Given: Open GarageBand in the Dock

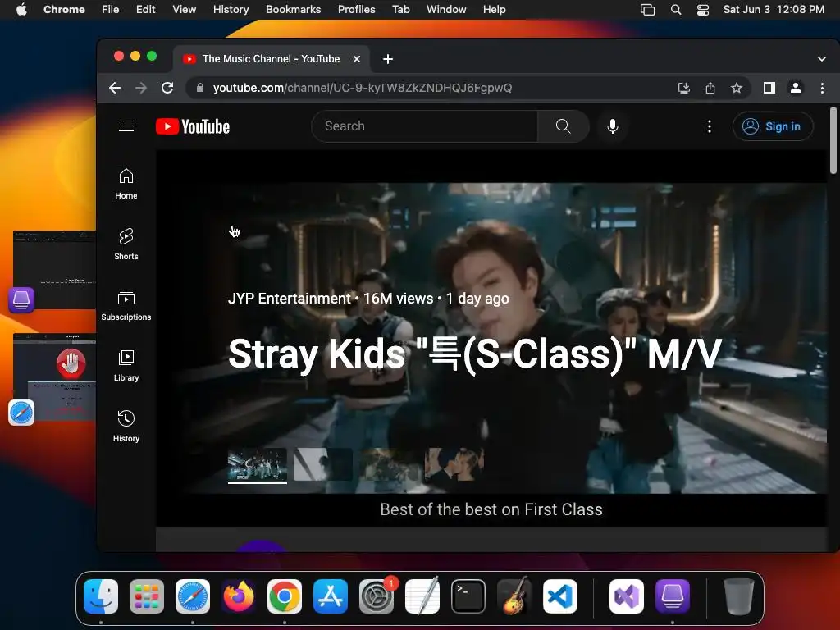Looking at the screenshot, I should [x=514, y=596].
